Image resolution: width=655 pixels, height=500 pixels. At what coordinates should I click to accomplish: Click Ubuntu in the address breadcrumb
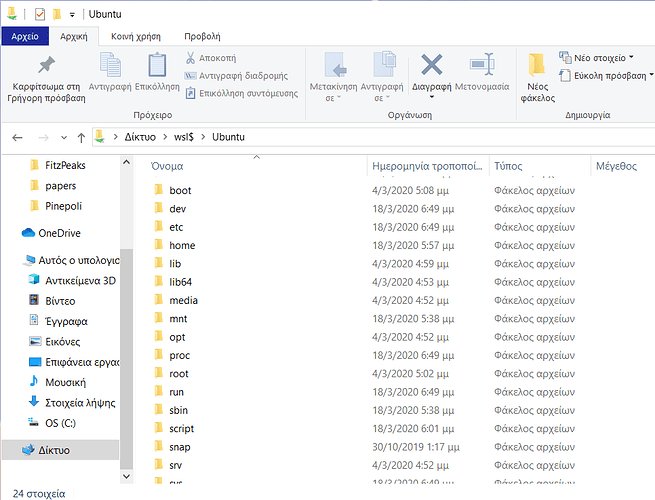tap(228, 137)
